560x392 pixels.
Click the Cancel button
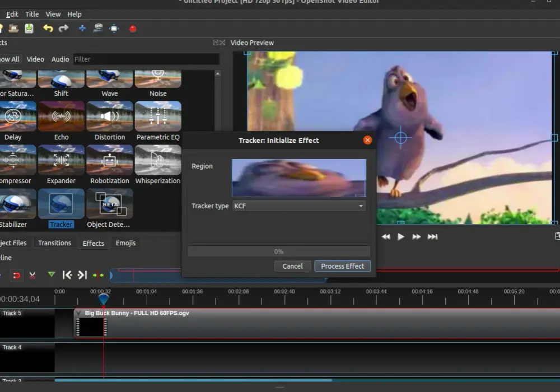click(292, 267)
